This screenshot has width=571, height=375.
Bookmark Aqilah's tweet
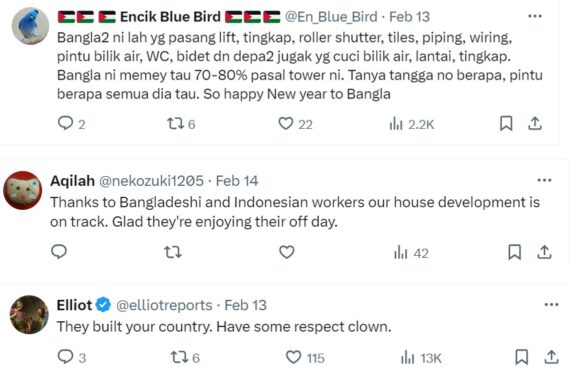click(515, 252)
